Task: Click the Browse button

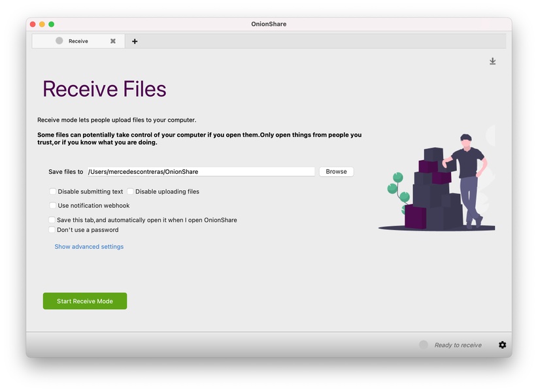Action: (x=336, y=171)
